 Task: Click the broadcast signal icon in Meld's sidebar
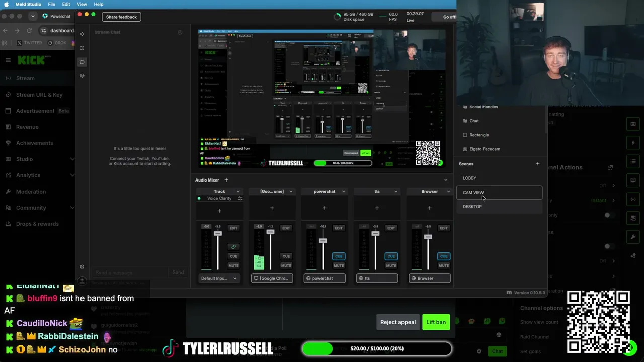82,76
